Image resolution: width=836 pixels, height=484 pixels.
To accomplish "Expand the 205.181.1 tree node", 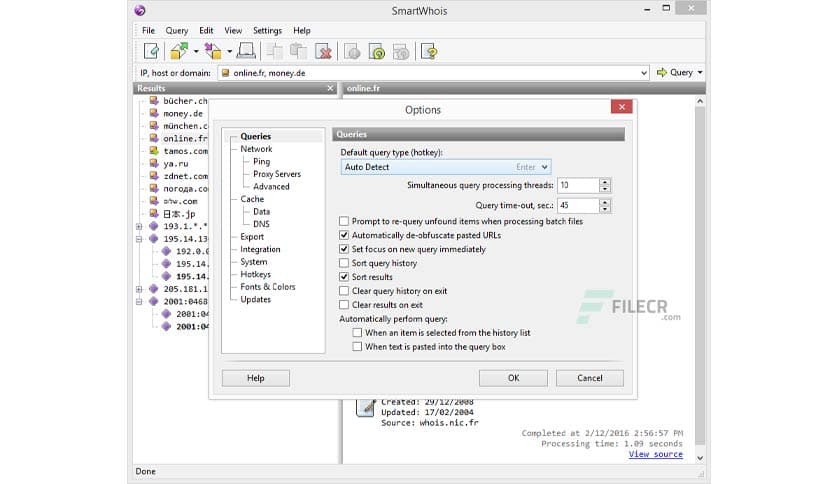I will 139,289.
